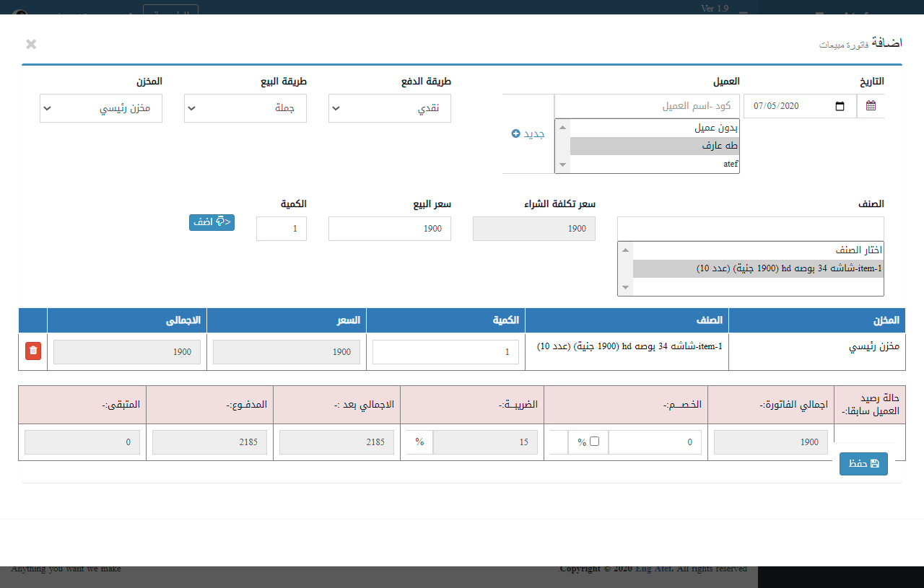This screenshot has height=588, width=924.
Task: Click up arrow of item list scrollbar
Action: click(625, 250)
